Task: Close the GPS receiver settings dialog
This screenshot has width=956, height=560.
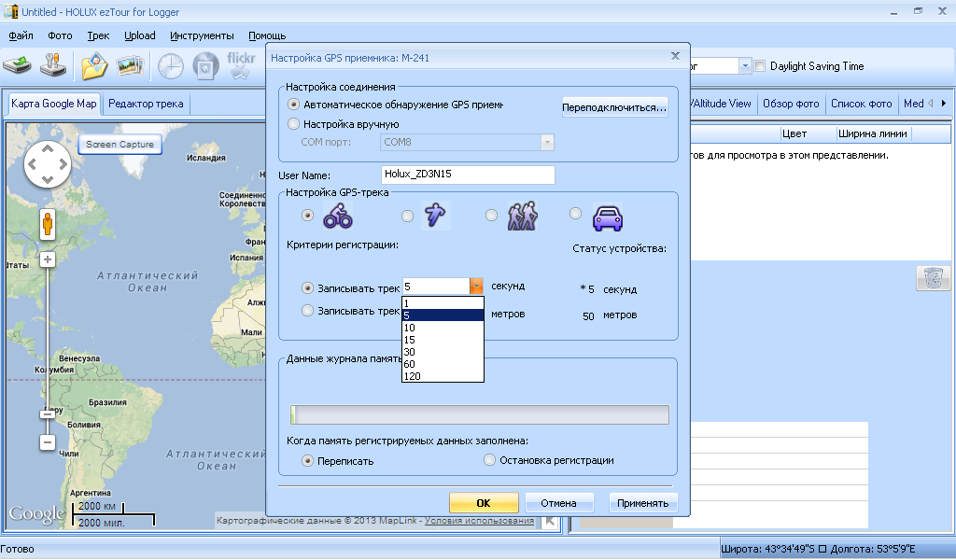Action: tap(675, 56)
